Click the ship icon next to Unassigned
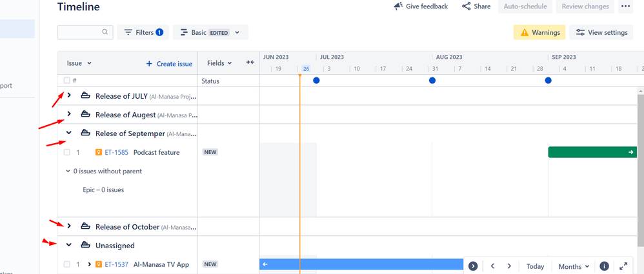The image size is (644, 274). click(x=85, y=245)
